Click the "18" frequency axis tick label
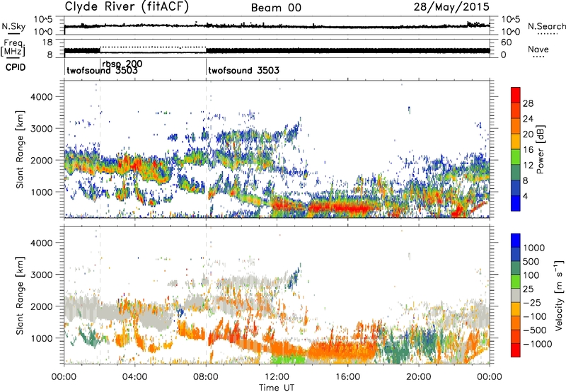Screen dimensions: 566x392 click(x=47, y=42)
